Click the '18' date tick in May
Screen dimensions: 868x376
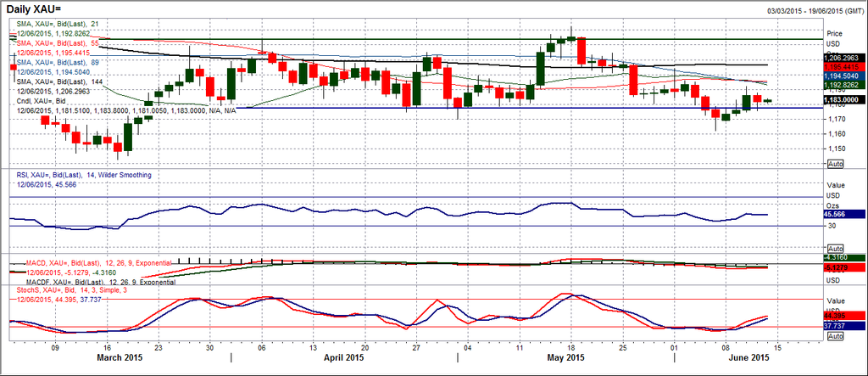point(571,348)
